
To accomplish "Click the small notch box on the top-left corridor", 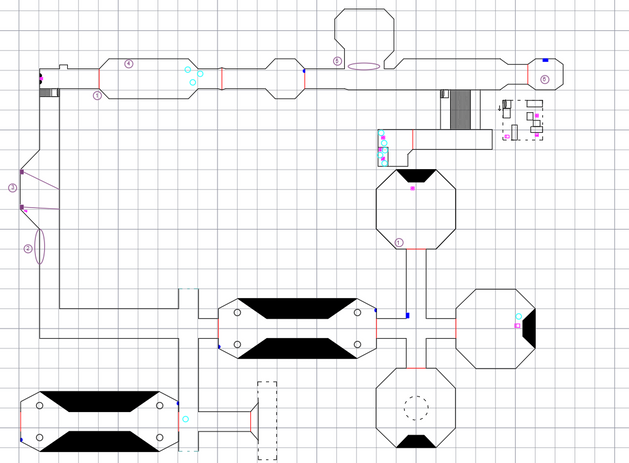I will (63, 67).
